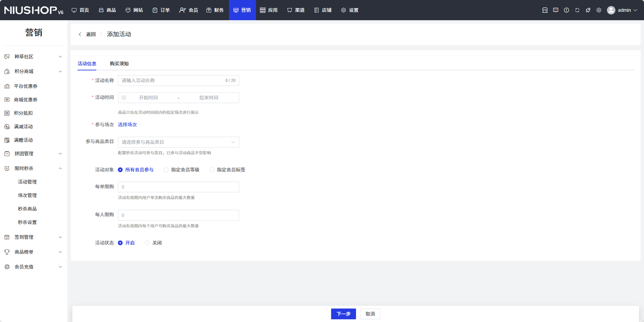Open the 参与商品类目 category dropdown

pos(179,142)
